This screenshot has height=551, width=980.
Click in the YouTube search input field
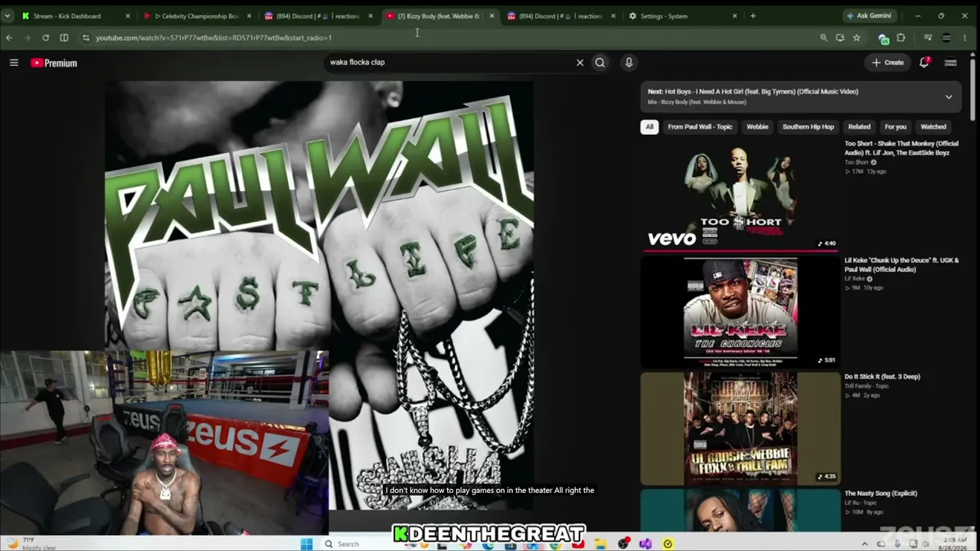(448, 63)
